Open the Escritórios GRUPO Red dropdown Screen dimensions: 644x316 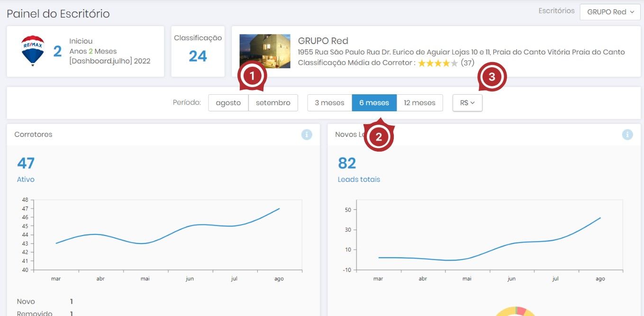pyautogui.click(x=610, y=12)
